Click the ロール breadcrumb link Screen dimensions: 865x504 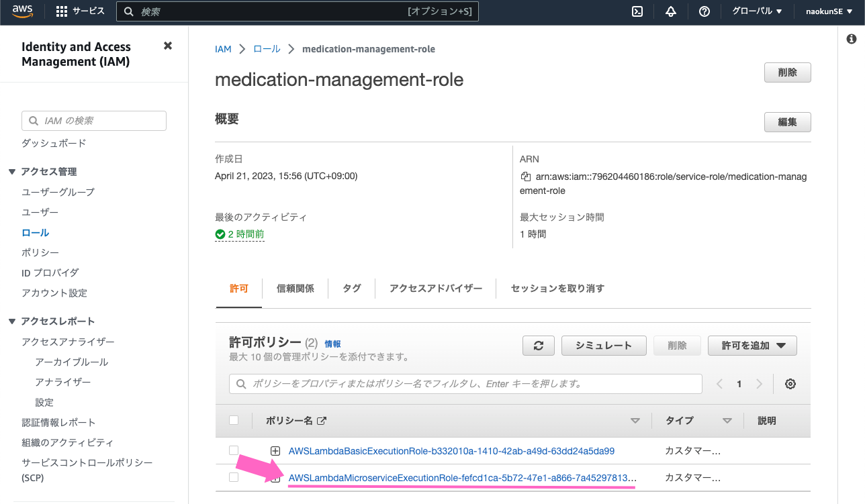tap(267, 49)
